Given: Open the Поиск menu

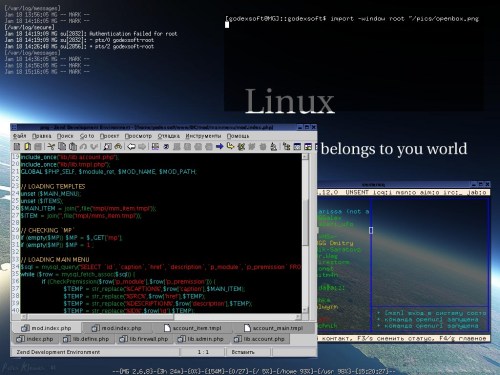Looking at the screenshot, I should 65,136.
